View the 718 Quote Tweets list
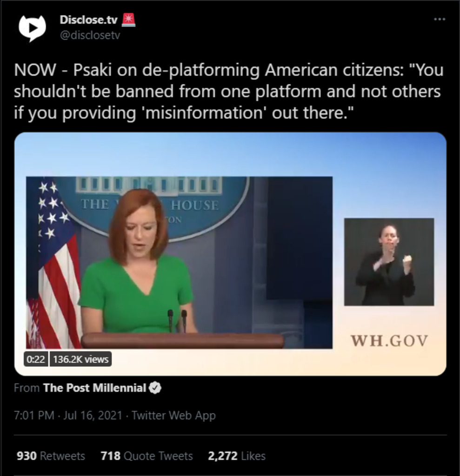This screenshot has height=476, width=460. tap(147, 456)
